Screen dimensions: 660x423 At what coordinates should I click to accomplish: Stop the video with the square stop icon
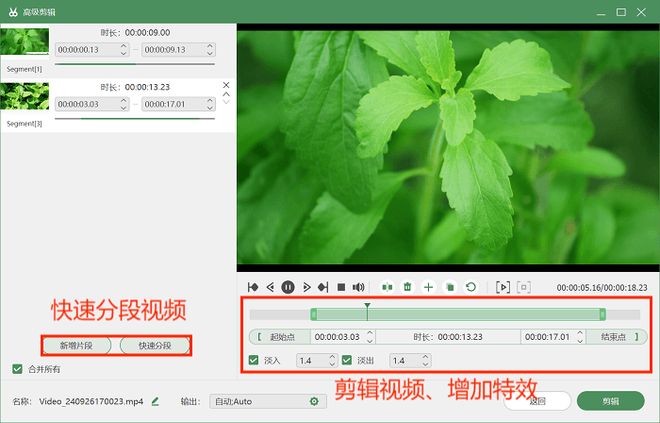(341, 287)
